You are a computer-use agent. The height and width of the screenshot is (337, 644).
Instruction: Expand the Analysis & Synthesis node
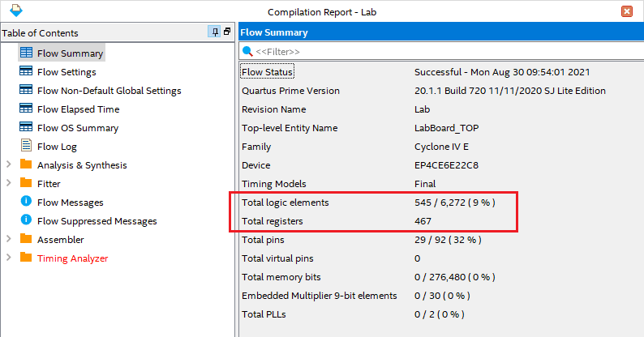tap(9, 165)
